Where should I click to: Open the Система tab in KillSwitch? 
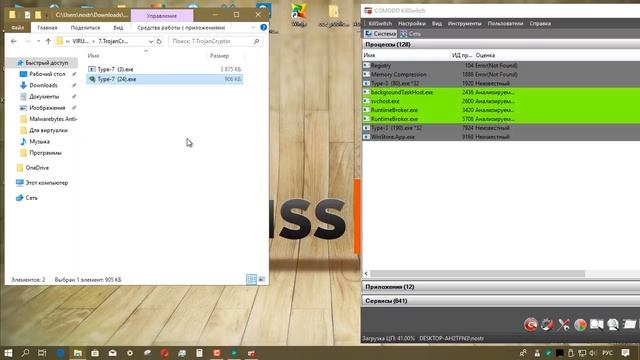click(380, 33)
